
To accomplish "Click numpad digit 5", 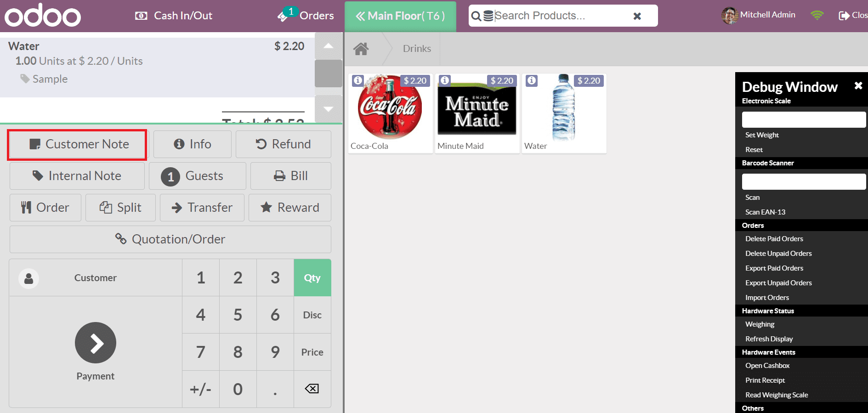I will pos(238,315).
